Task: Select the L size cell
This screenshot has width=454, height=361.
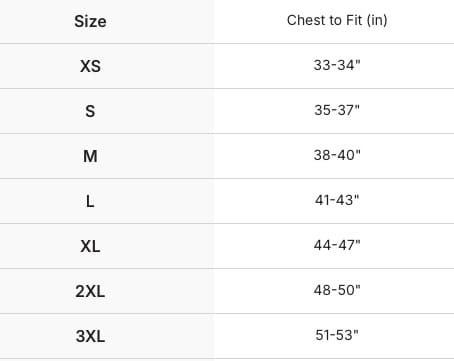Action: pos(90,201)
